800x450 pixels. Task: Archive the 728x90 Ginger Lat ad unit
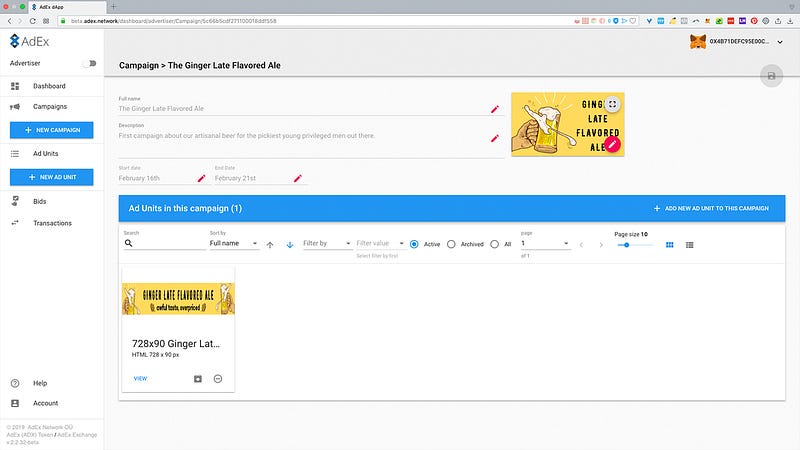coord(198,379)
